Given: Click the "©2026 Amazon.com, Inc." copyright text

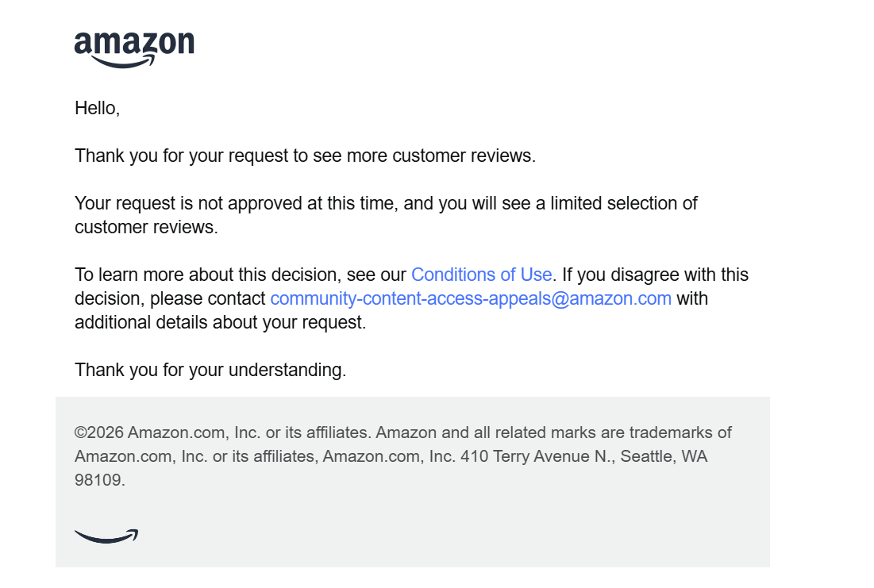Looking at the screenshot, I should 167,432.
